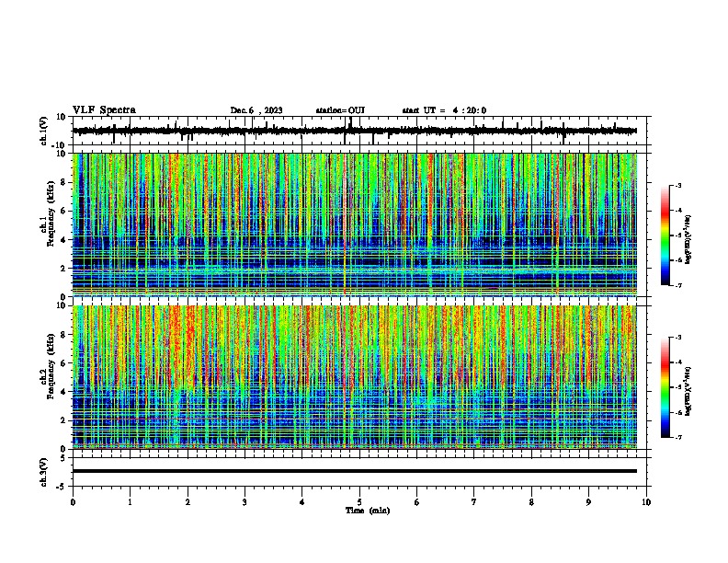The height and width of the screenshot is (563, 728).
Task: Click the "2" kHz tick of ch.2 spectrogram
Action: (63, 420)
